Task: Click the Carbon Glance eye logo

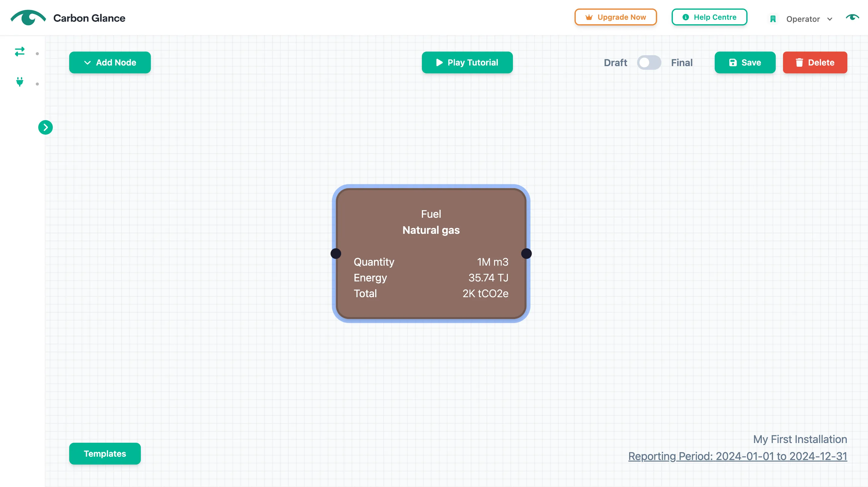Action: coord(28,18)
